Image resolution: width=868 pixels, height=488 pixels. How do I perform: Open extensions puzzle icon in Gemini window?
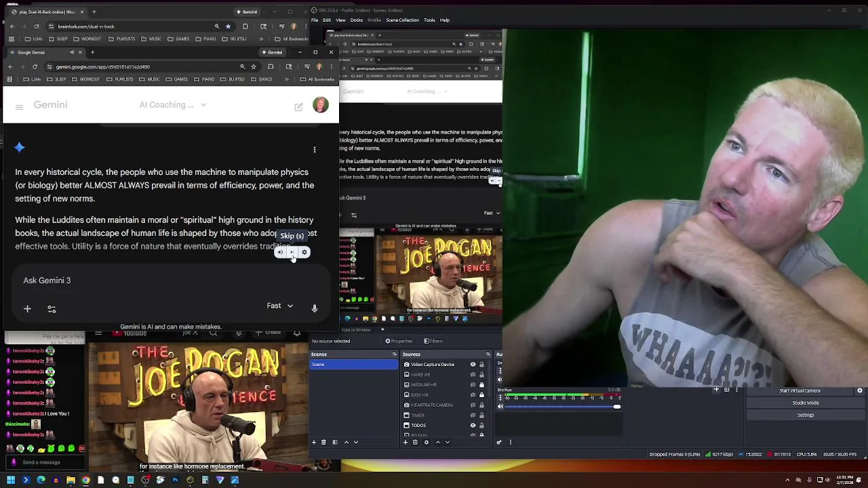click(271, 66)
